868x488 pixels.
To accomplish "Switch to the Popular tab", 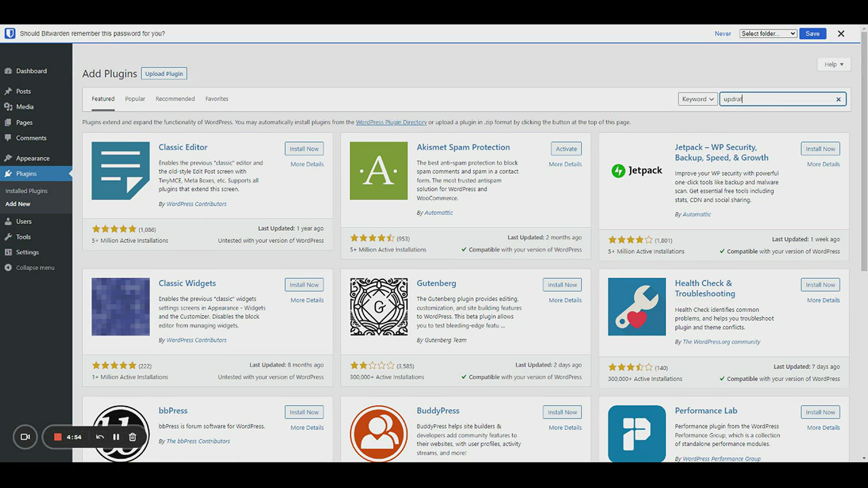I will click(135, 99).
